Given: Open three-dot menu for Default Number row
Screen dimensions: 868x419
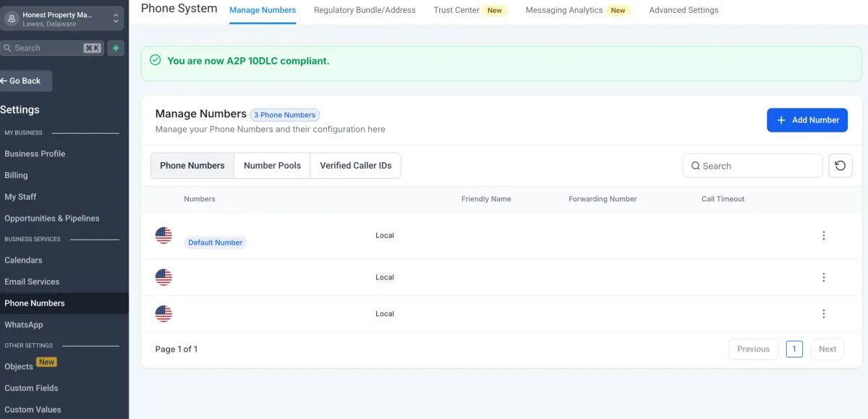Looking at the screenshot, I should point(823,235).
